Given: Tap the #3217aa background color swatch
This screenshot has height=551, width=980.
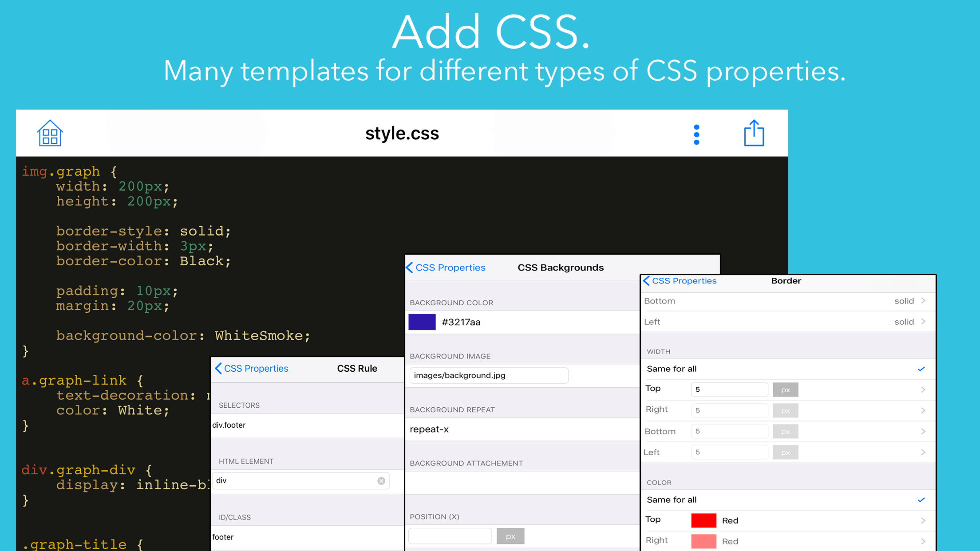Looking at the screenshot, I should click(x=422, y=322).
